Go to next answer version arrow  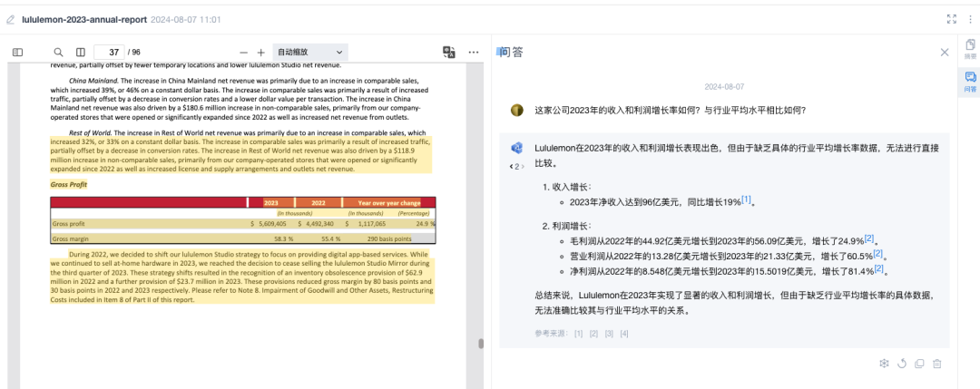pyautogui.click(x=524, y=167)
